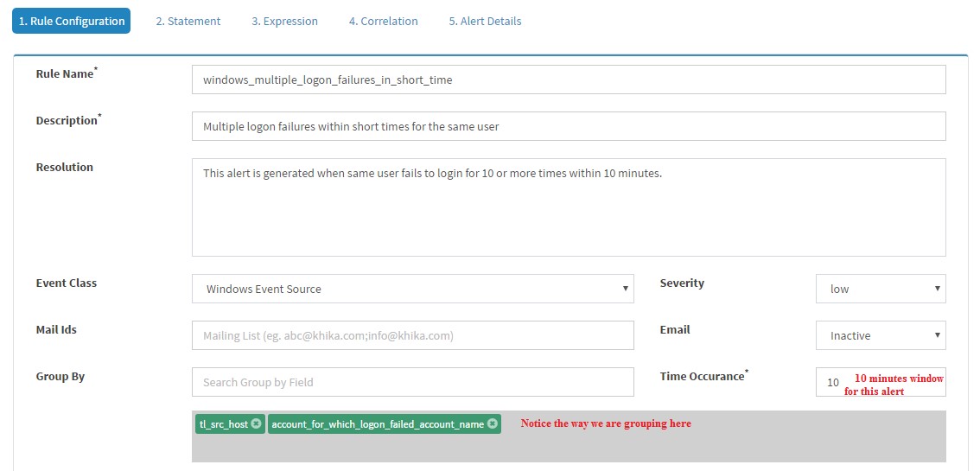
Task: Click inside the Resolution text area
Action: tap(569, 207)
